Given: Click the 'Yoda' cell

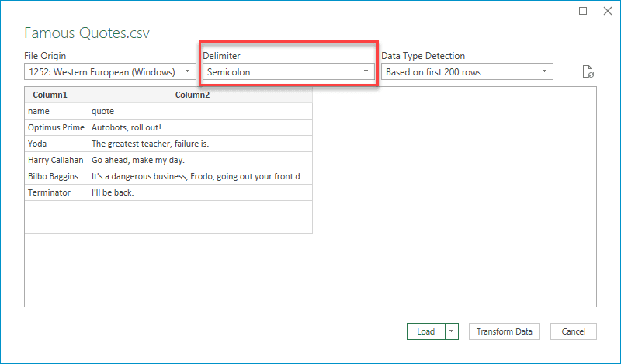Looking at the screenshot, I should [56, 144].
